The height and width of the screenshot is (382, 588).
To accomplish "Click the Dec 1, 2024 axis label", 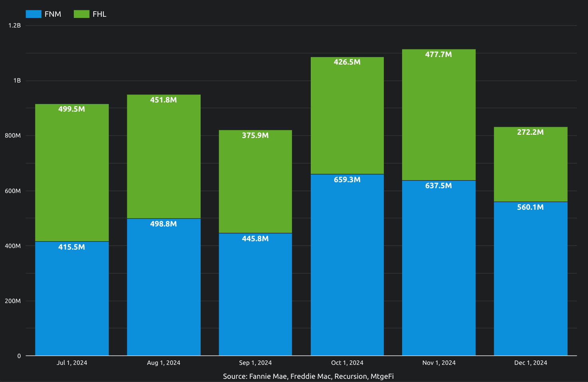I will coord(531,363).
